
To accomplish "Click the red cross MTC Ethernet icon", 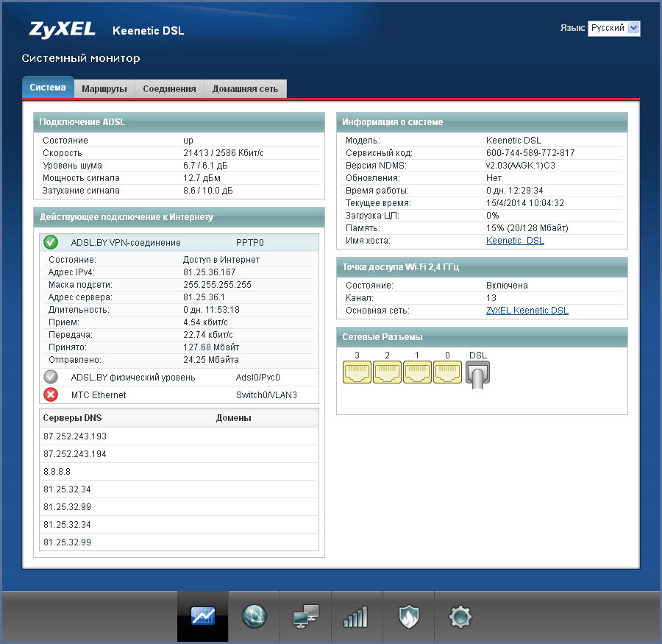I will (51, 395).
